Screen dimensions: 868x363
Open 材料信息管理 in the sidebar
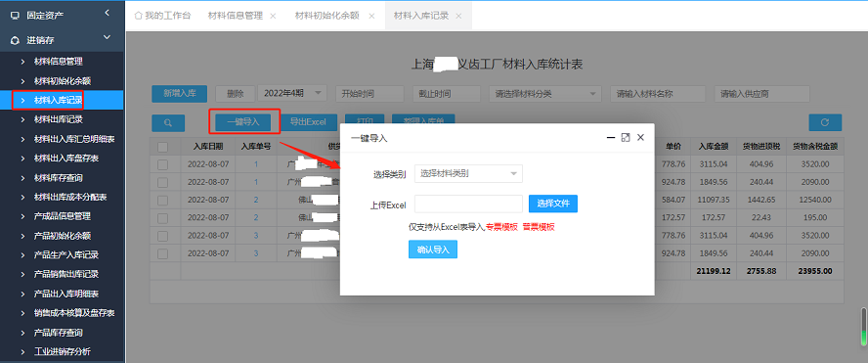58,62
